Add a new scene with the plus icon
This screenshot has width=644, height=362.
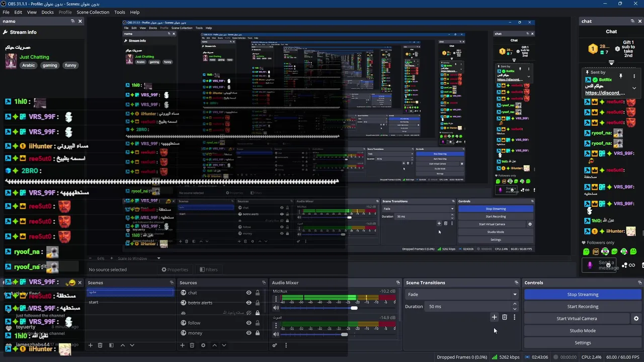click(x=91, y=345)
